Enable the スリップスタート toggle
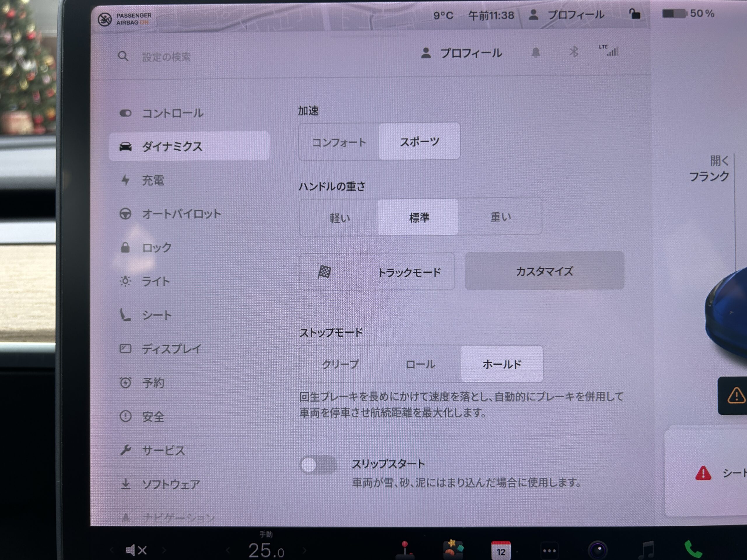This screenshot has height=560, width=747. 318,465
